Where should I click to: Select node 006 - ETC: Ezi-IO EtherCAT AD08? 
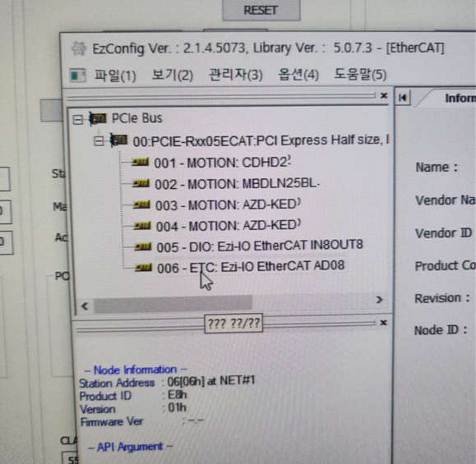click(251, 267)
